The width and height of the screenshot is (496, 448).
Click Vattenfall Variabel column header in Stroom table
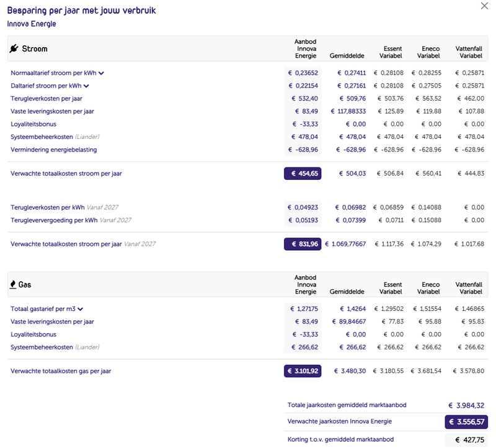(469, 52)
